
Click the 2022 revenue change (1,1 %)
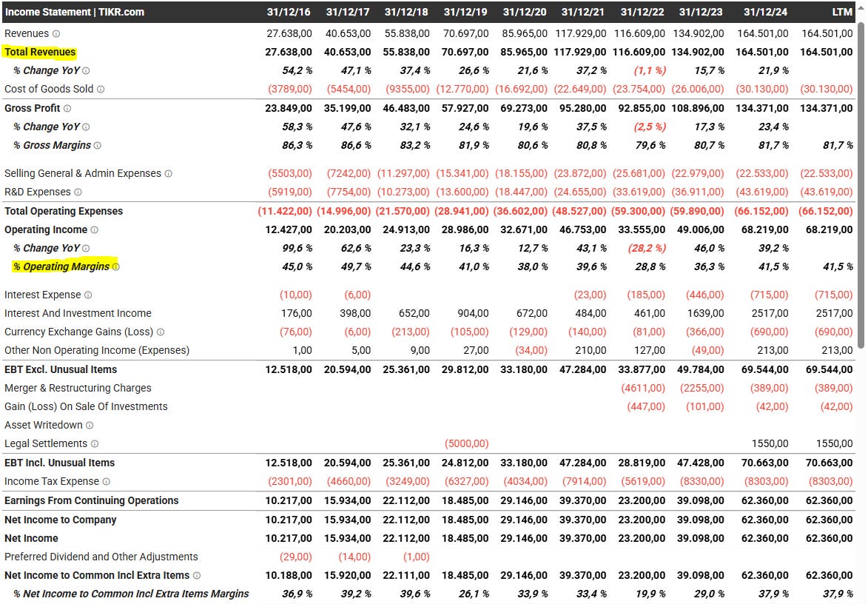click(x=650, y=71)
